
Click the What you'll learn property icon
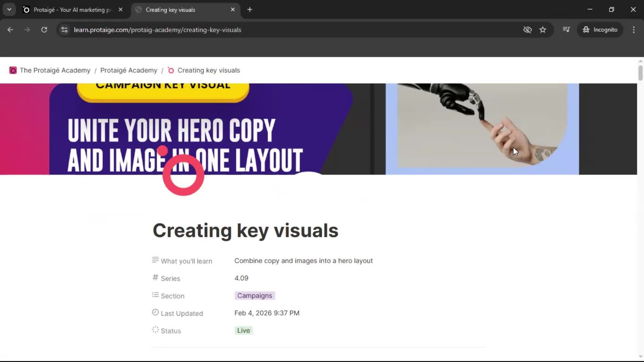pyautogui.click(x=155, y=260)
